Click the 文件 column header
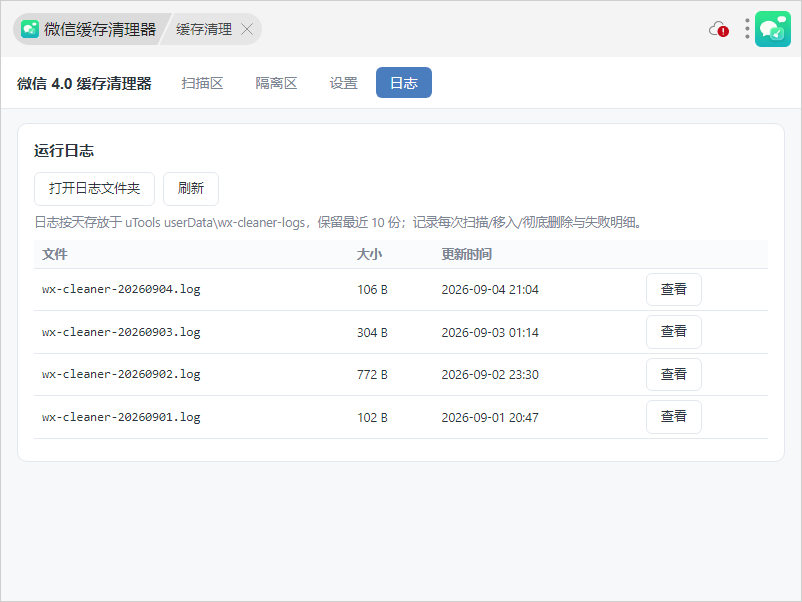 (55, 254)
